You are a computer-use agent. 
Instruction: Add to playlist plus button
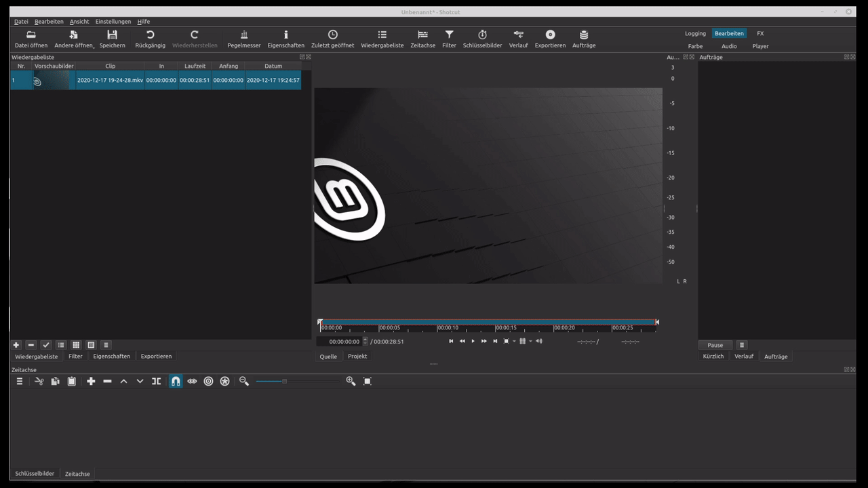point(16,345)
